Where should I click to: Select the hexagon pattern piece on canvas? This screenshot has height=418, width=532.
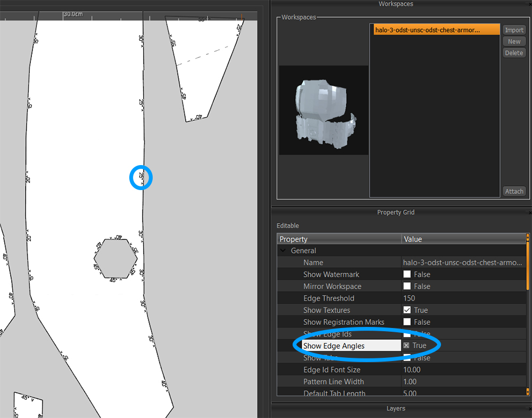click(x=115, y=258)
